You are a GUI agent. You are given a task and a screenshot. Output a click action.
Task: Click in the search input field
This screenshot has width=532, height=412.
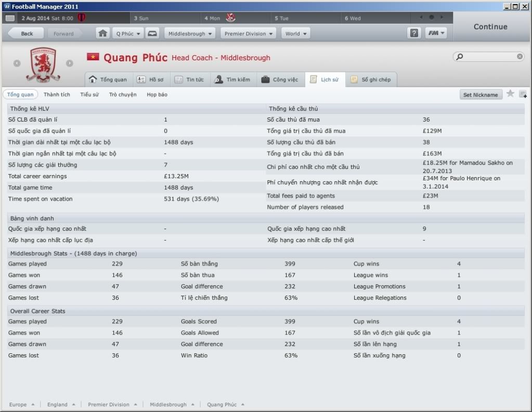pyautogui.click(x=489, y=56)
